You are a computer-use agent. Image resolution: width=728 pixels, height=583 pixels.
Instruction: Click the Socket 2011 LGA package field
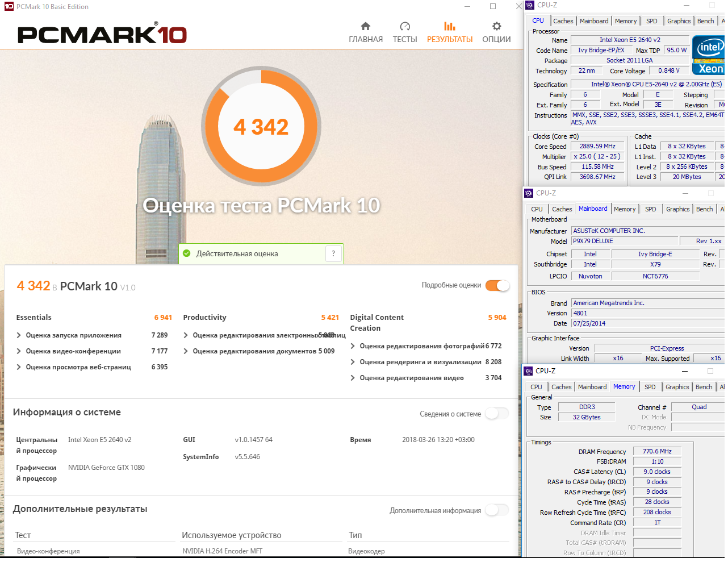[630, 60]
